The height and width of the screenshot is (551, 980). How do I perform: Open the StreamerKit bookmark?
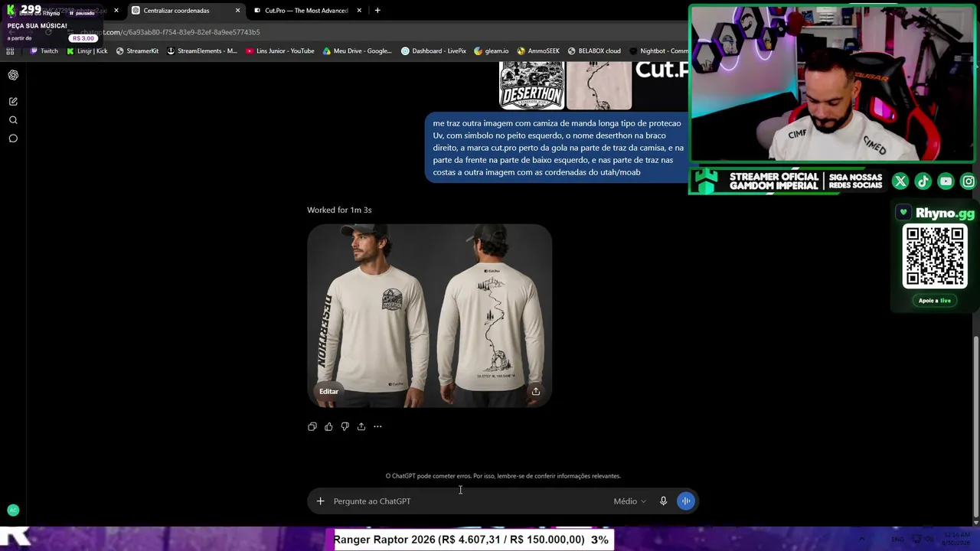tap(137, 51)
